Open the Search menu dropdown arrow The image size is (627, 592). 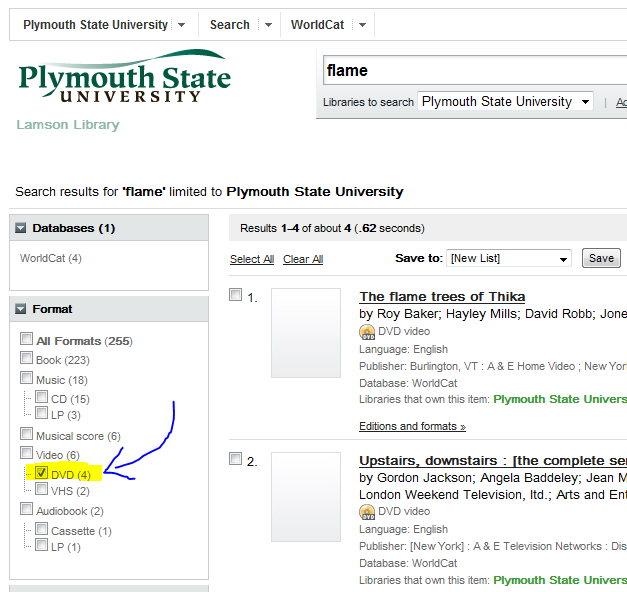(x=268, y=25)
